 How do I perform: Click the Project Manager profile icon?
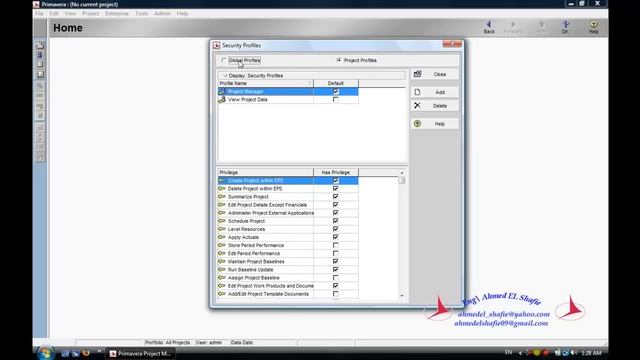click(222, 91)
